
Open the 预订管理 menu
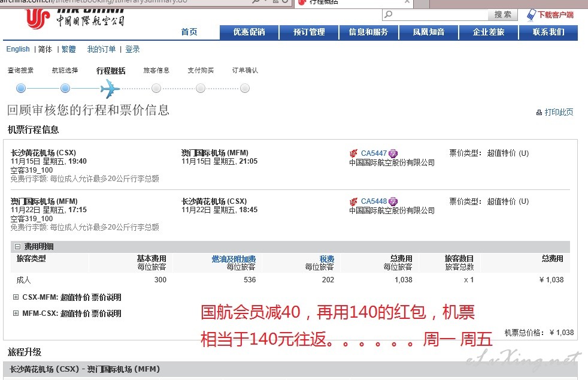click(x=309, y=32)
